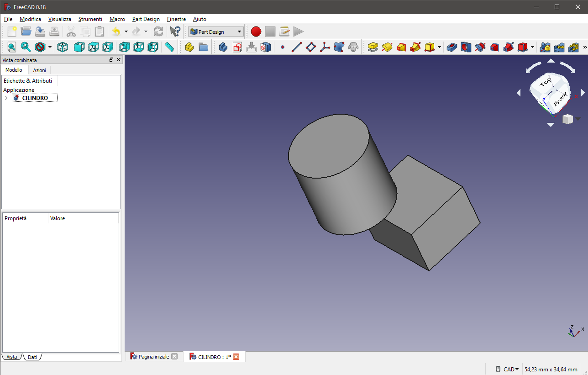Click the view dimensions 54,23 mm x 34,64 mm
The width and height of the screenshot is (588, 375).
(551, 369)
